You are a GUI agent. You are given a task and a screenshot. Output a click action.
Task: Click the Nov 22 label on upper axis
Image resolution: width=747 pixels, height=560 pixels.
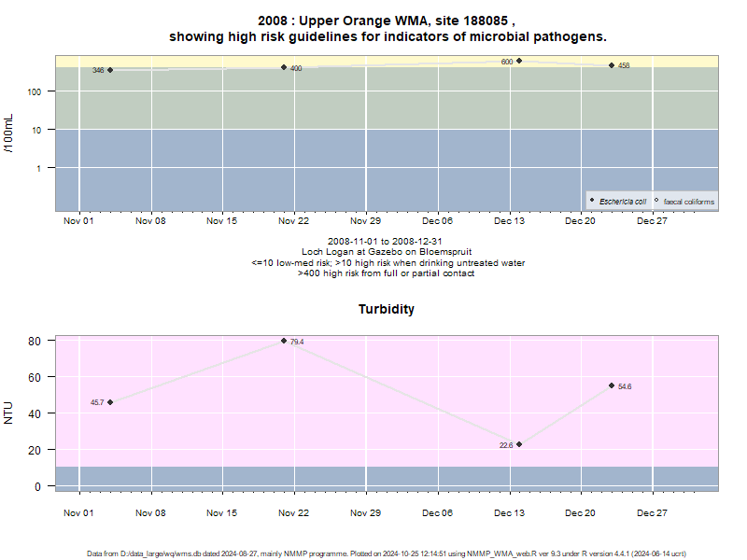(x=293, y=221)
